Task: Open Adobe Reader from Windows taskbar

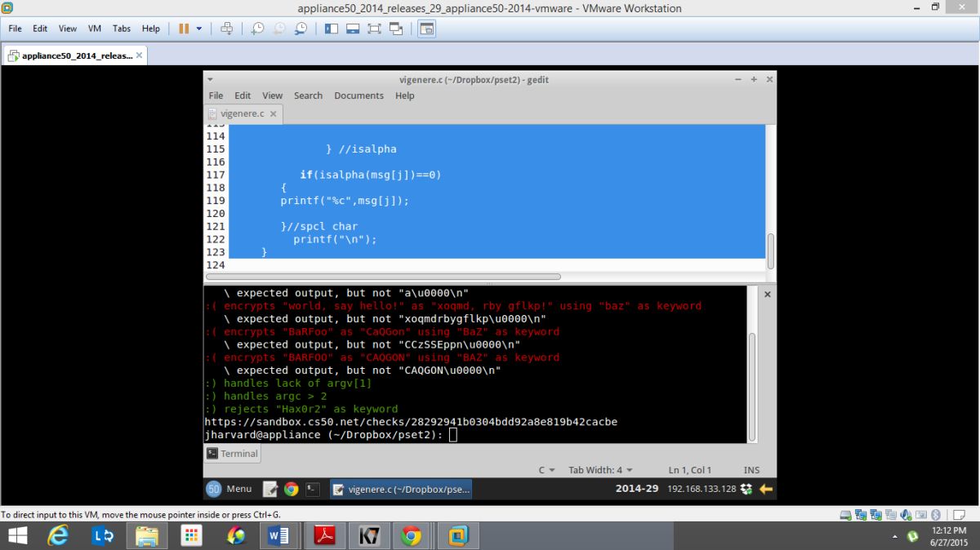Action: pos(324,536)
